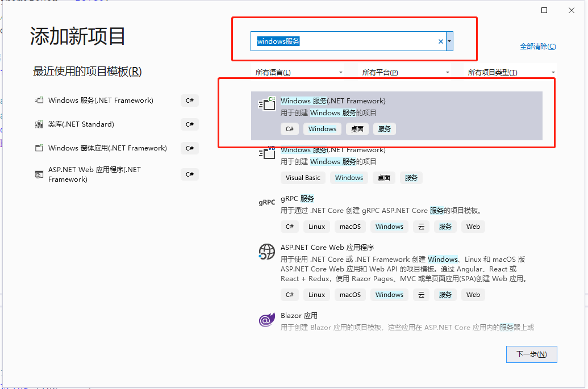Click C# badge beside recent Windows 窗体应用

[x=189, y=148]
